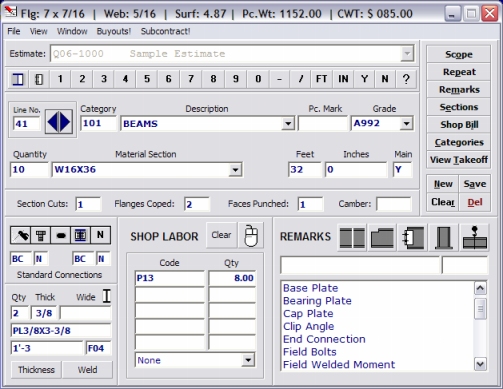This screenshot has height=389, width=503.
Task: Click remarks list scrollbar up arrow
Action: click(480, 288)
